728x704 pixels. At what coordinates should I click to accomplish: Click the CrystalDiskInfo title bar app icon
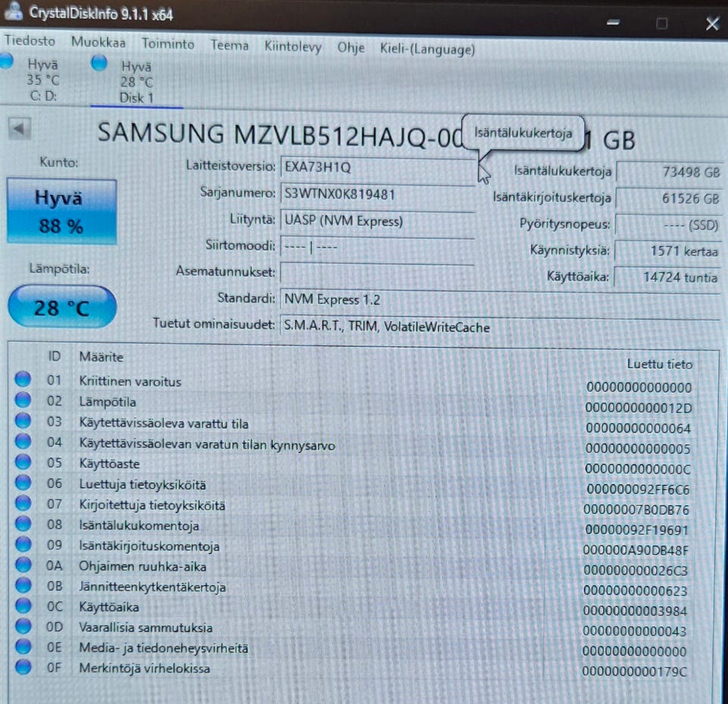click(x=13, y=11)
